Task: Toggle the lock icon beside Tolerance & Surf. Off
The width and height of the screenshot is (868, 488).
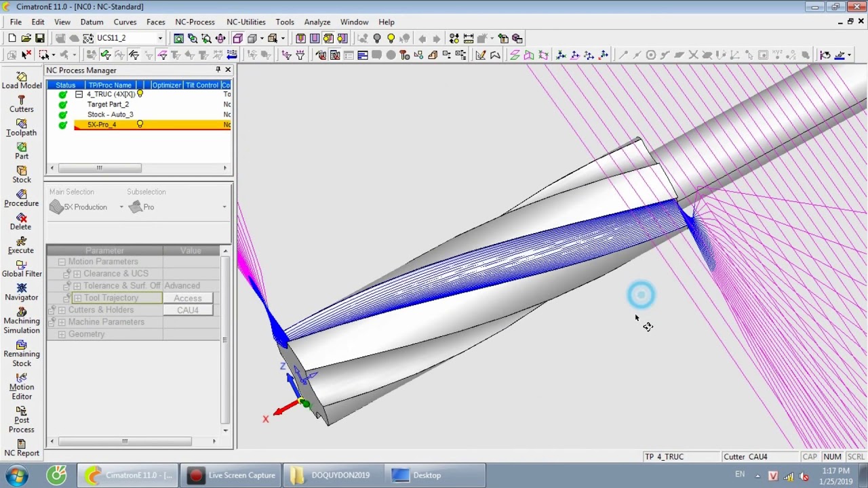Action: pos(66,286)
